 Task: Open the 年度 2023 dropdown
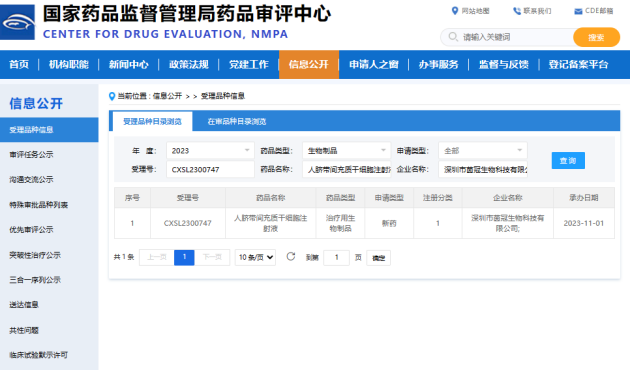210,151
